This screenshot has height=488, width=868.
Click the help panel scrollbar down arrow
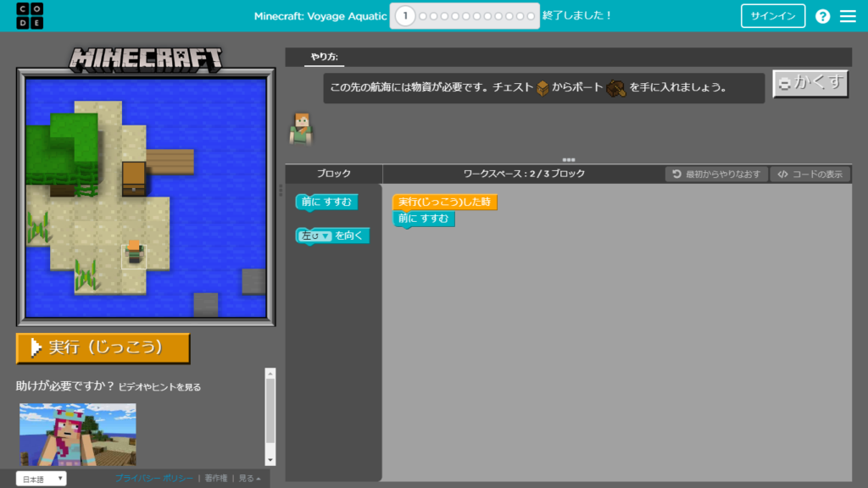tap(270, 460)
